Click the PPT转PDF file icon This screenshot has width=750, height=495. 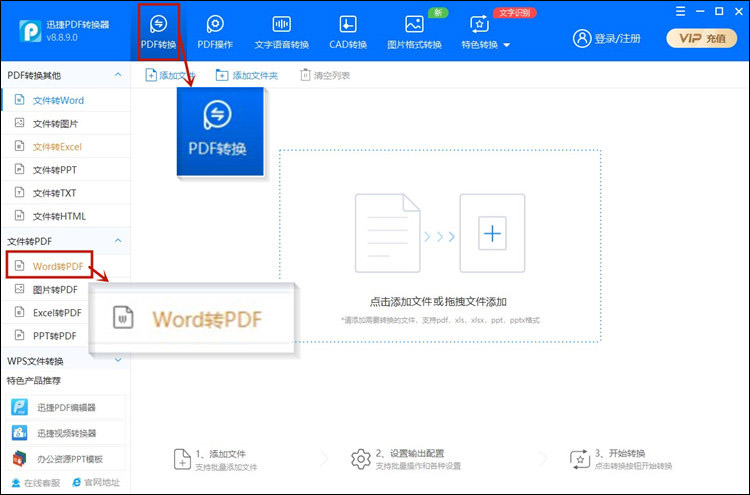coord(20,335)
